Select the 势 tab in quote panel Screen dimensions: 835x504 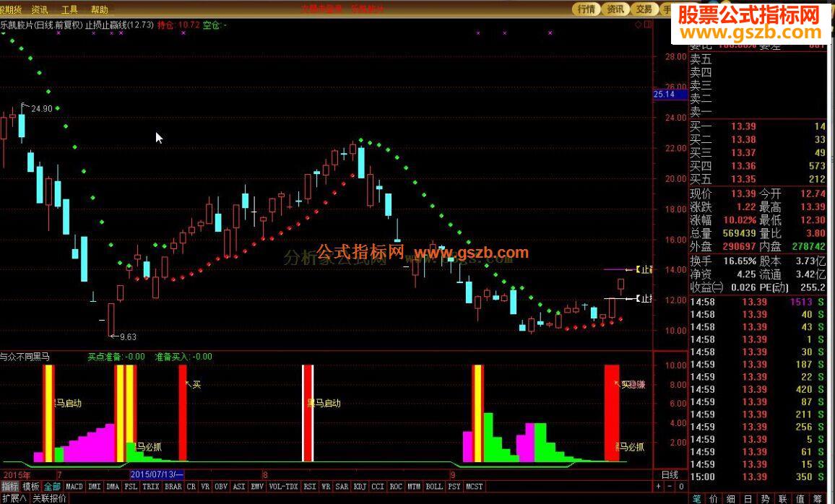[765, 499]
